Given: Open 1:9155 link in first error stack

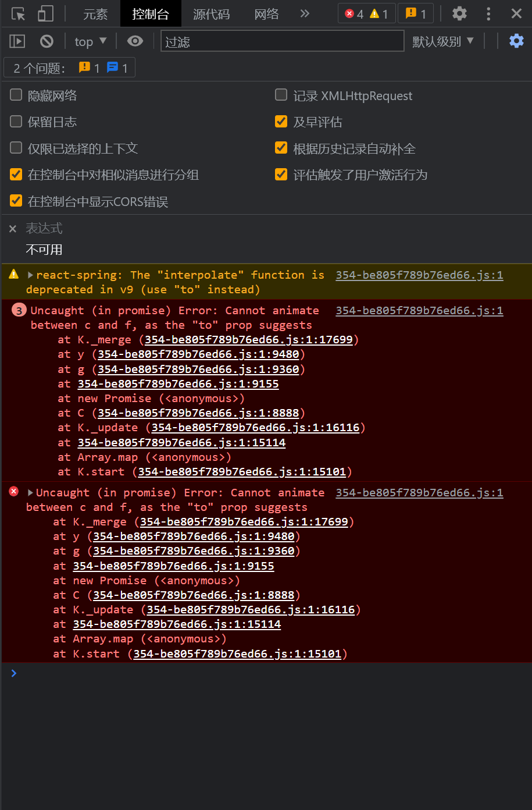Looking at the screenshot, I should tap(178, 383).
